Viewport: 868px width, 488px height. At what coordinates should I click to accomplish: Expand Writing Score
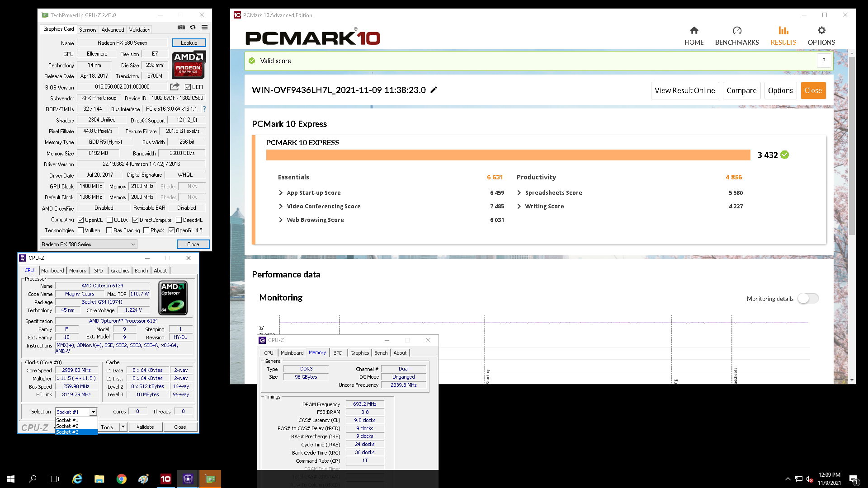(519, 206)
